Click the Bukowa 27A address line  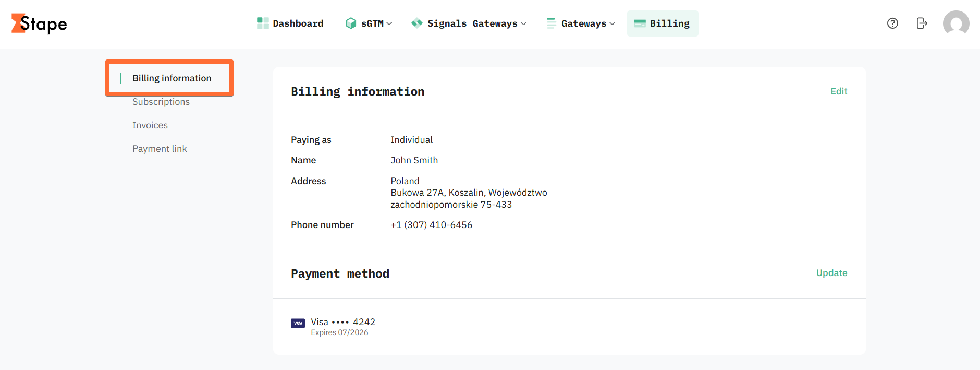tap(469, 193)
